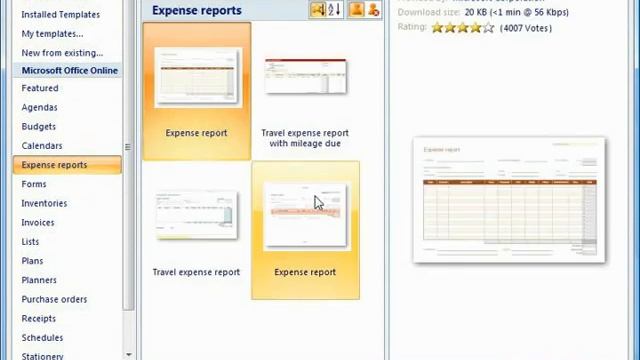Click the Expense reports pane heading
640x360 pixels.
point(197,10)
